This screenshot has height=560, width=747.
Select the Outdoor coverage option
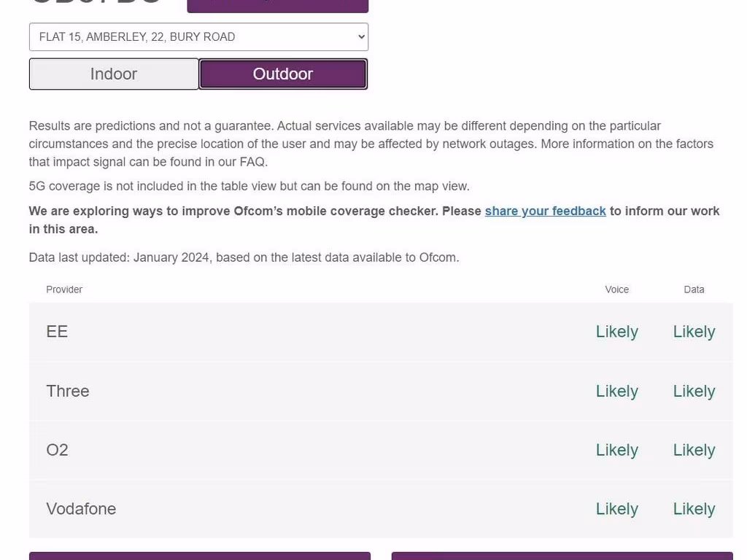point(283,74)
